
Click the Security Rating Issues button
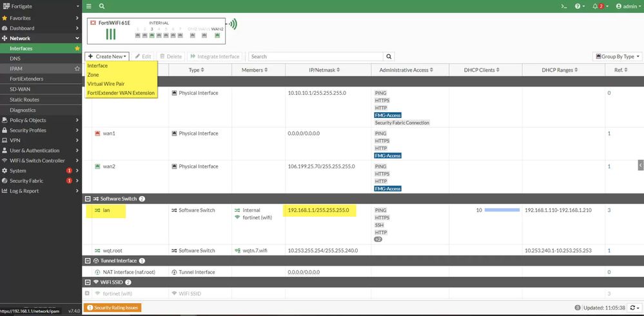point(113,308)
